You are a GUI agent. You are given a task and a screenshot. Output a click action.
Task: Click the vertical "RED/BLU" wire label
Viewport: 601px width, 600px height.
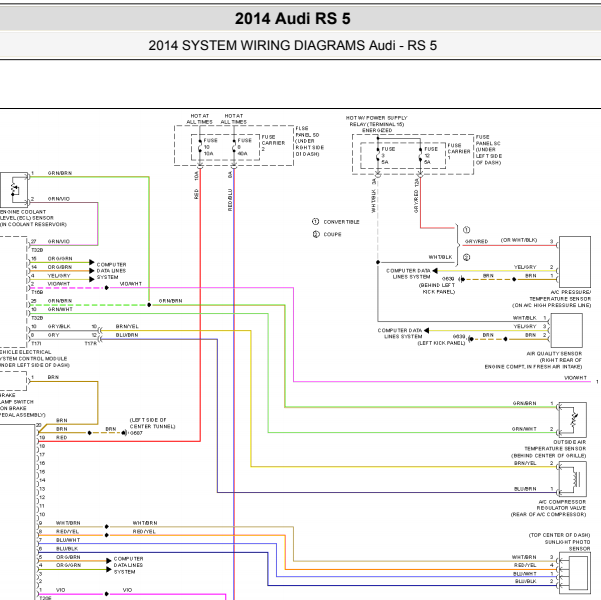pos(230,200)
